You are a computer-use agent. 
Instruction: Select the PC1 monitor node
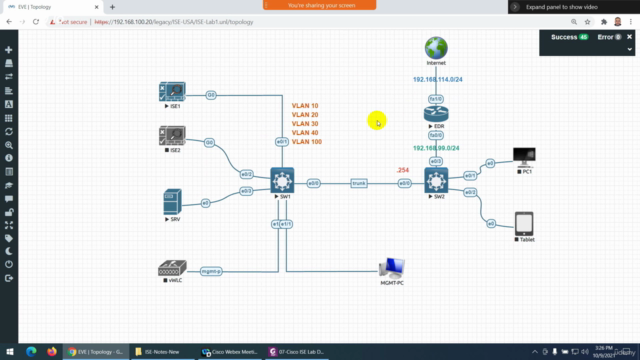[524, 158]
